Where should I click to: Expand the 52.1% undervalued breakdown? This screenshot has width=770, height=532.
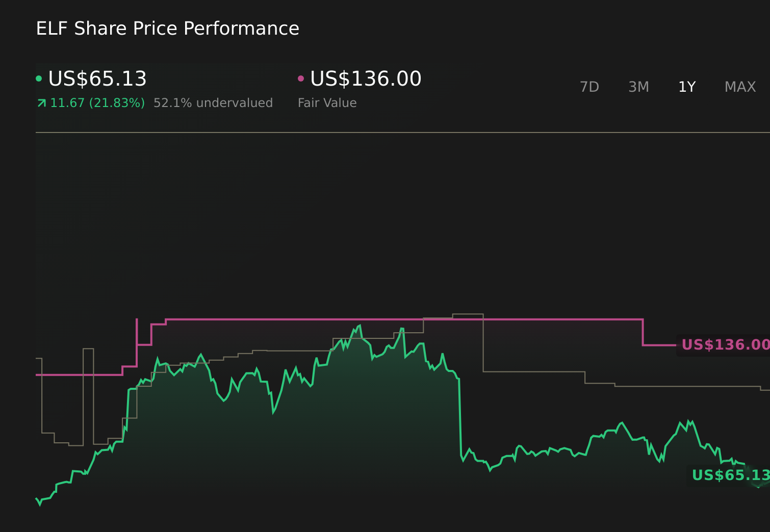(x=213, y=102)
